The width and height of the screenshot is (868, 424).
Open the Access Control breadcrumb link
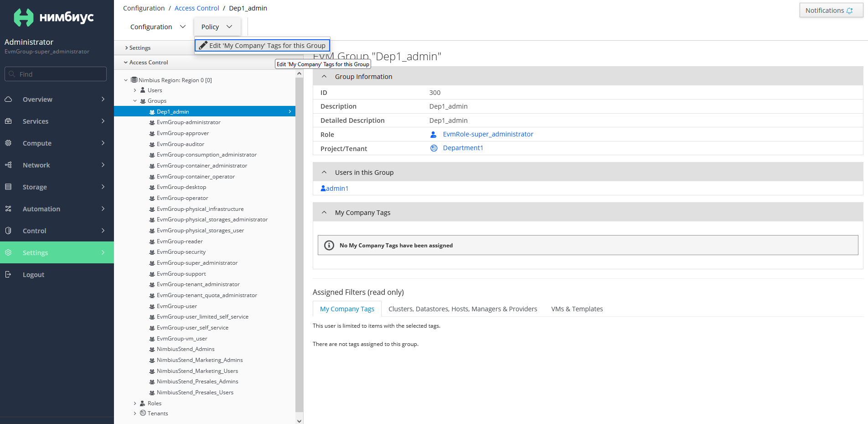197,8
